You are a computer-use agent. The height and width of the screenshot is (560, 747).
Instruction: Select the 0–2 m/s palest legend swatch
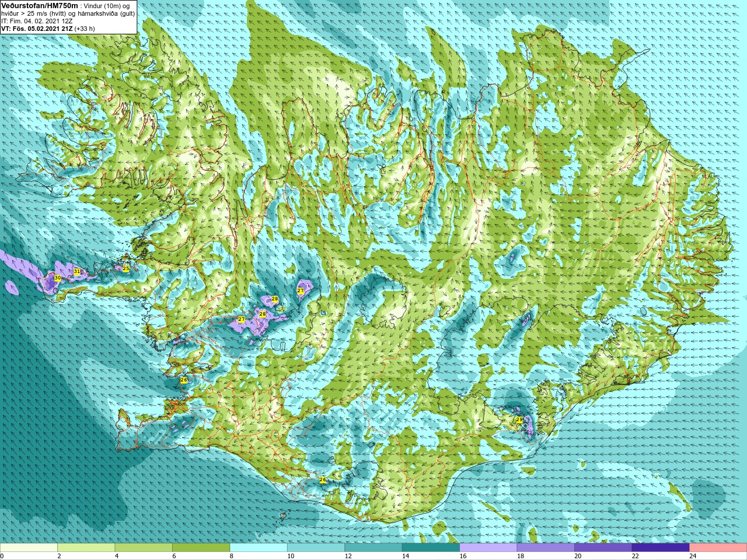tap(29, 548)
